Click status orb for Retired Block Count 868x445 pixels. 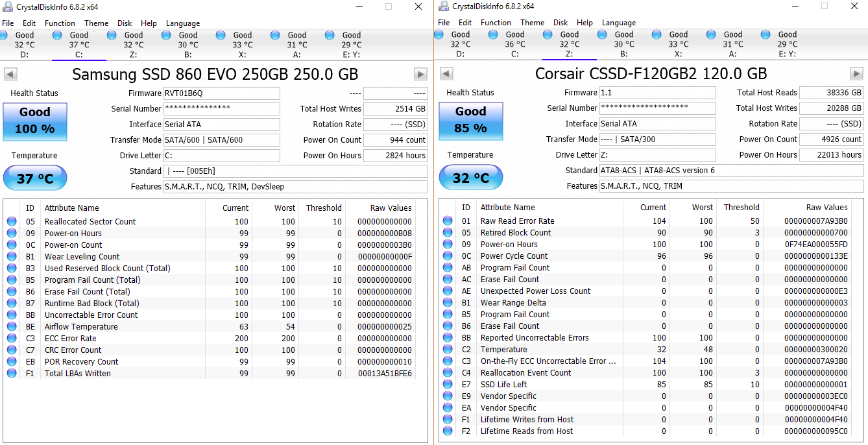448,233
